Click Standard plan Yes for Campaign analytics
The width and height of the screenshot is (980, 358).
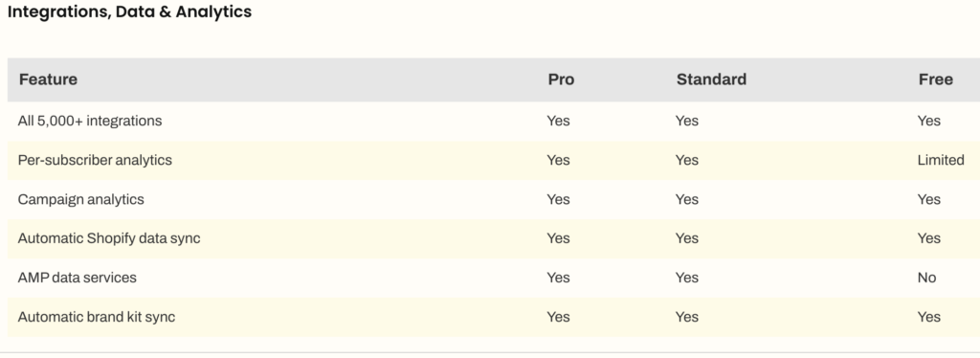[x=687, y=199]
